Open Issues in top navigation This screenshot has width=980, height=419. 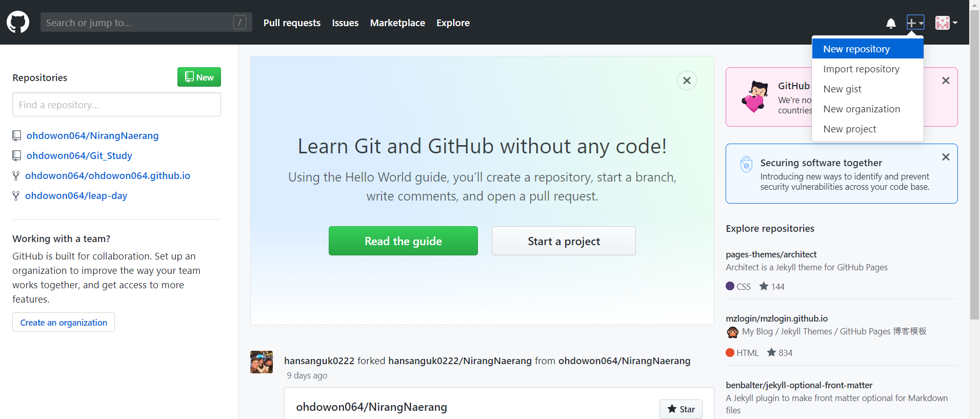pos(345,23)
